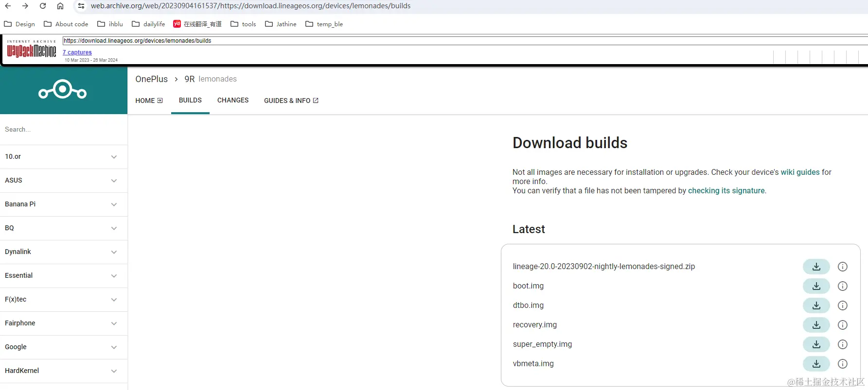Open the wiki guides link
Viewport: 868px width, 390px height.
pyautogui.click(x=800, y=172)
